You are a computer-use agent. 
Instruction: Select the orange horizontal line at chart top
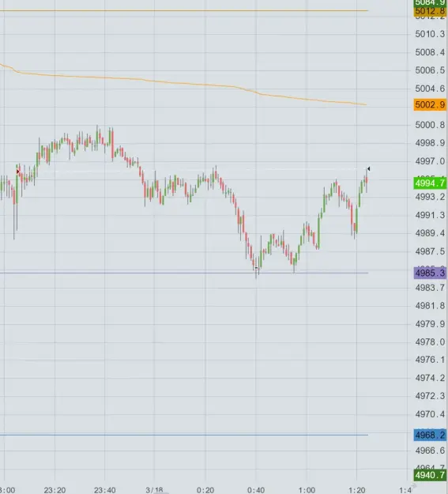tap(184, 10)
